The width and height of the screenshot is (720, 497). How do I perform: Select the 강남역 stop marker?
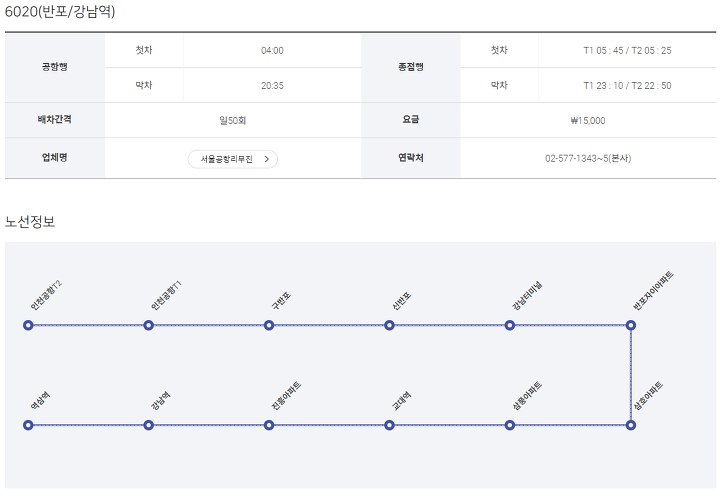click(x=148, y=425)
